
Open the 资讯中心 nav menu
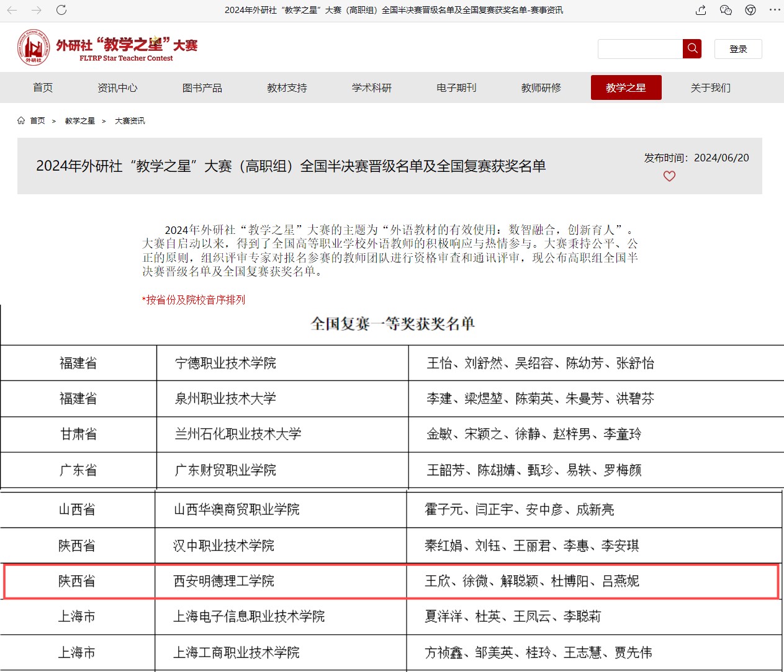(x=117, y=87)
